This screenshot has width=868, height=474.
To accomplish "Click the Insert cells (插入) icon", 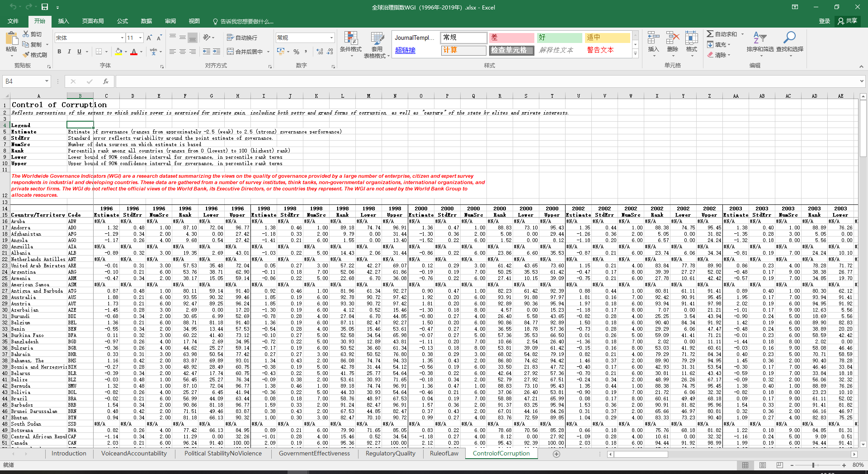I will pyautogui.click(x=653, y=38).
